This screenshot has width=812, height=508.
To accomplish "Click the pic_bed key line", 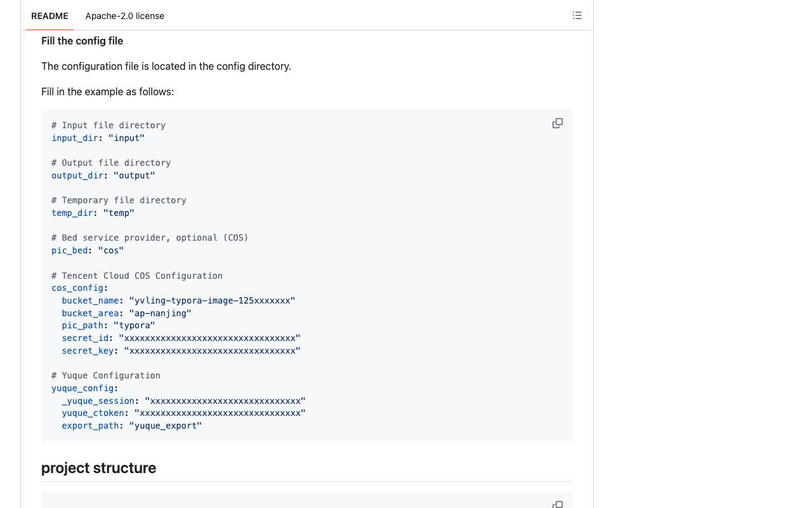I will 88,250.
